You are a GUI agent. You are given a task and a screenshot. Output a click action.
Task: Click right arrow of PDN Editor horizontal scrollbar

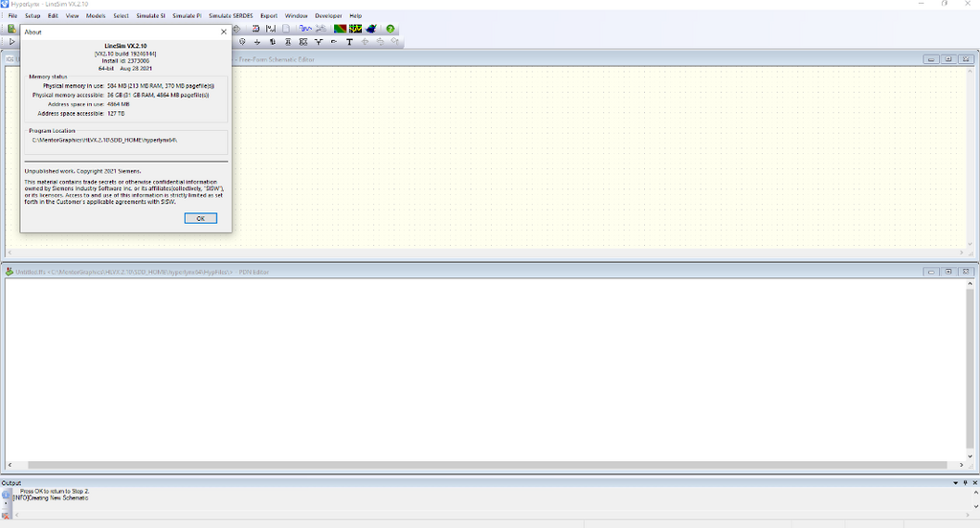point(961,465)
